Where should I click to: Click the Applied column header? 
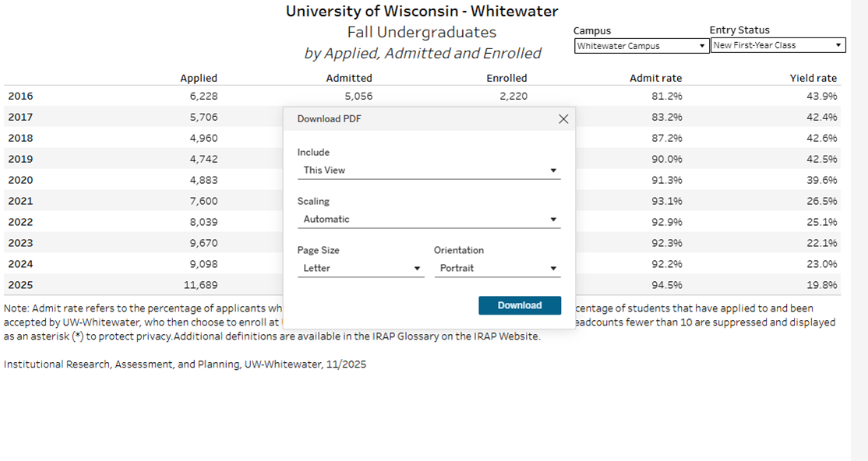199,78
